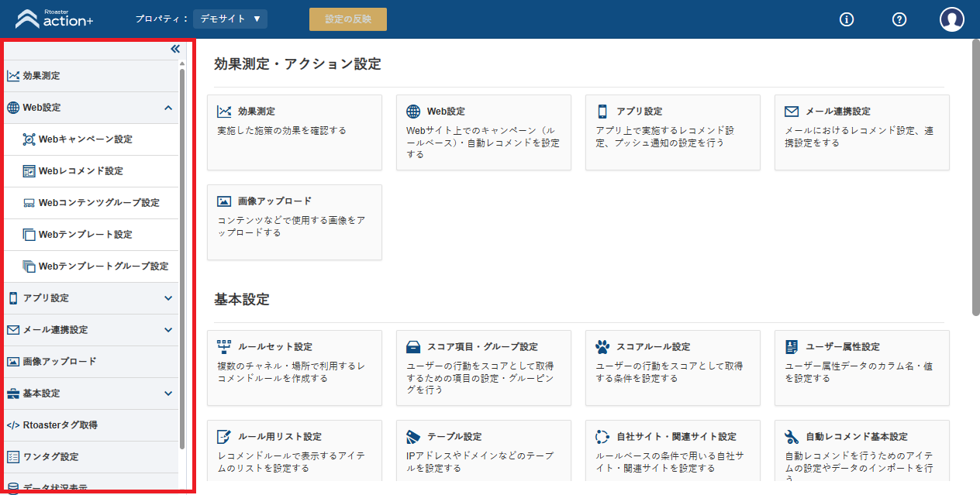The image size is (980, 495).
Task: Collapse the Web設定 menu chevron
Action: click(168, 108)
